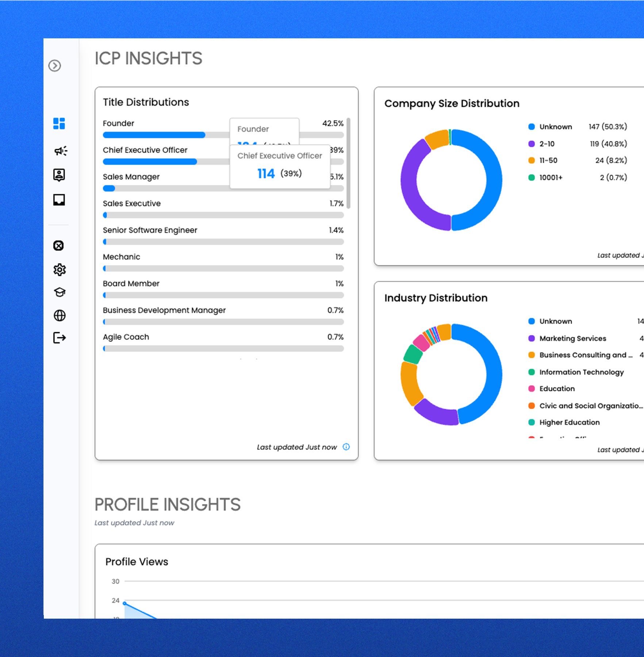Image resolution: width=644 pixels, height=657 pixels.
Task: Open the contacts profile icon
Action: click(x=59, y=175)
